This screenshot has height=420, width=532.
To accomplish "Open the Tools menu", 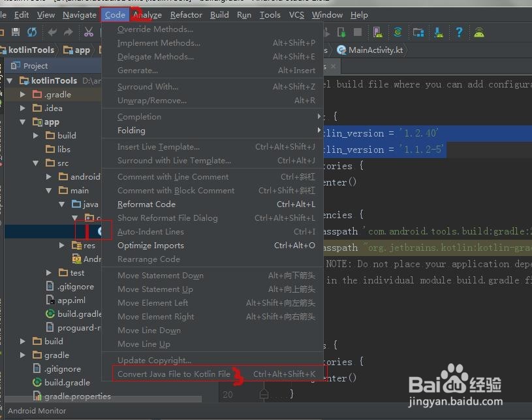I will pyautogui.click(x=270, y=15).
